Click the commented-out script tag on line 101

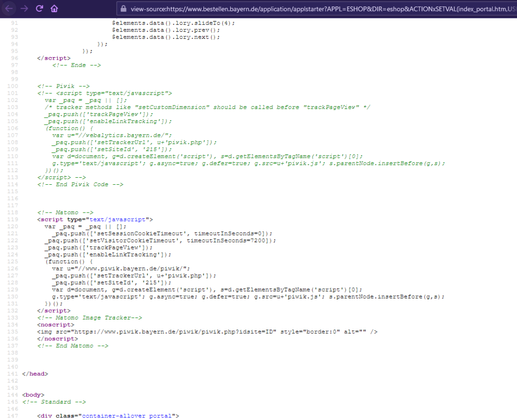click(105, 93)
